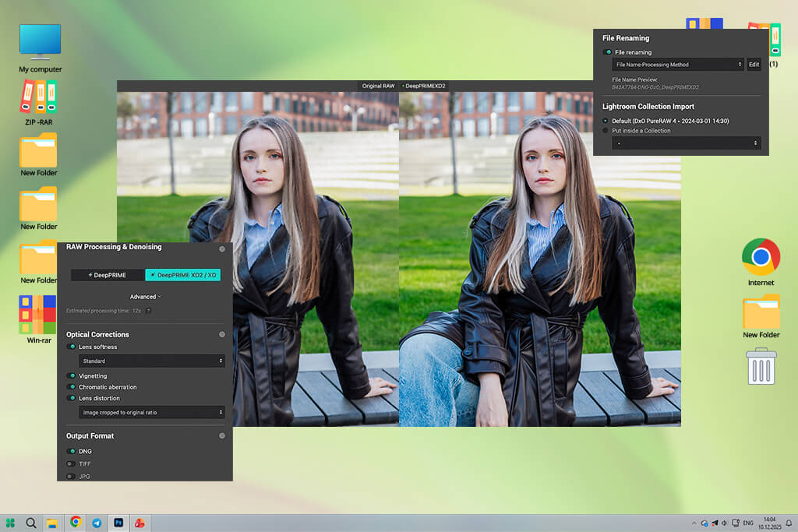798x532 pixels.
Task: Click the Output Format section heading
Action: tap(90, 436)
